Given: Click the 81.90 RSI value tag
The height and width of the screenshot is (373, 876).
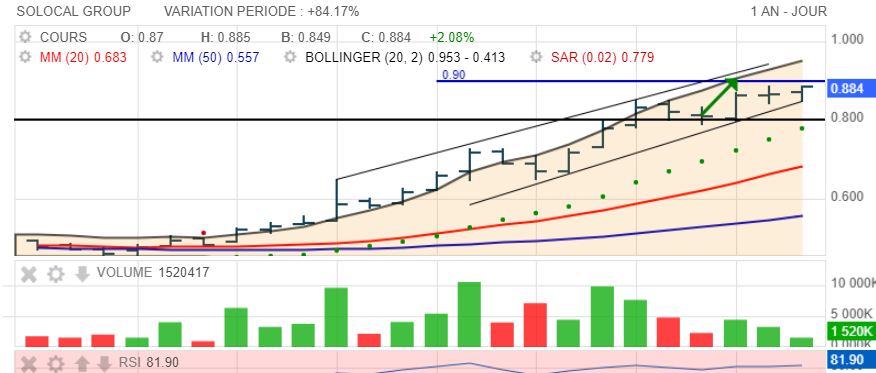Looking at the screenshot, I should (x=847, y=361).
